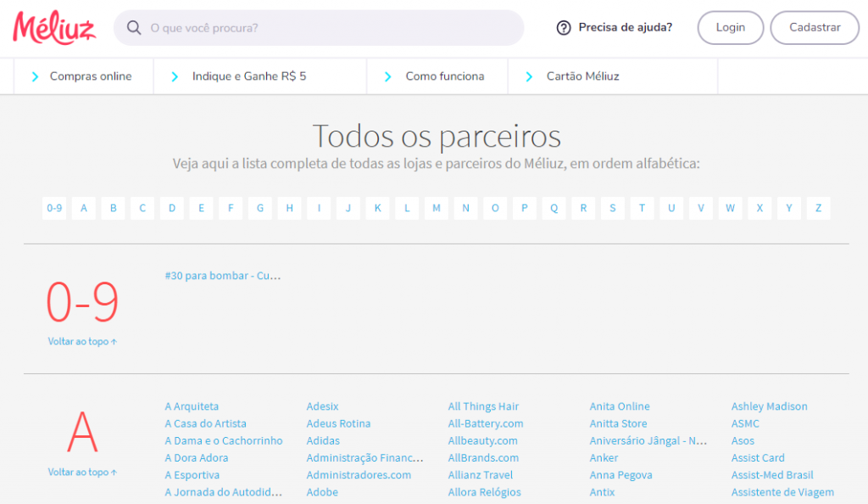Jump to letter K in index
Viewport: 868px width, 504px height.
(377, 208)
